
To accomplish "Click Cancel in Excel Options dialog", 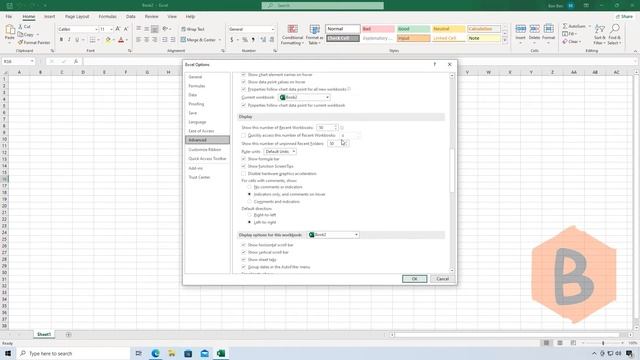I will (x=442, y=279).
